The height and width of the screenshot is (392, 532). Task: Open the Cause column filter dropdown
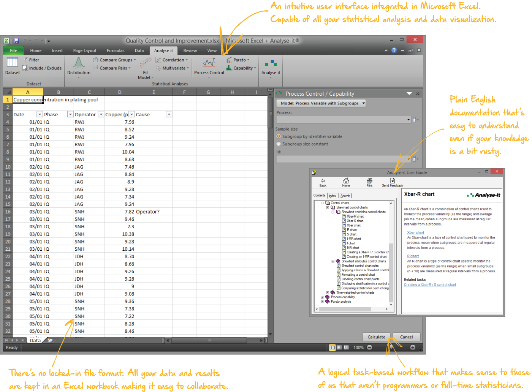[x=169, y=114]
